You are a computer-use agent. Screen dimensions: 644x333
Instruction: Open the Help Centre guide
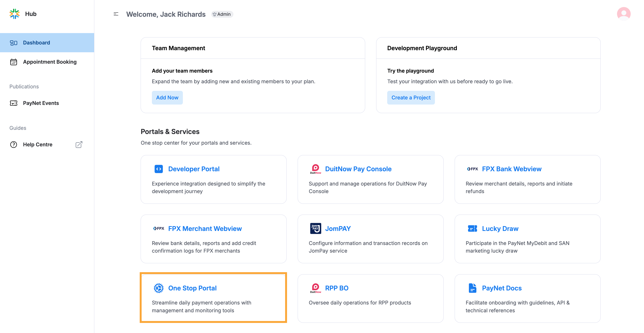click(x=38, y=144)
